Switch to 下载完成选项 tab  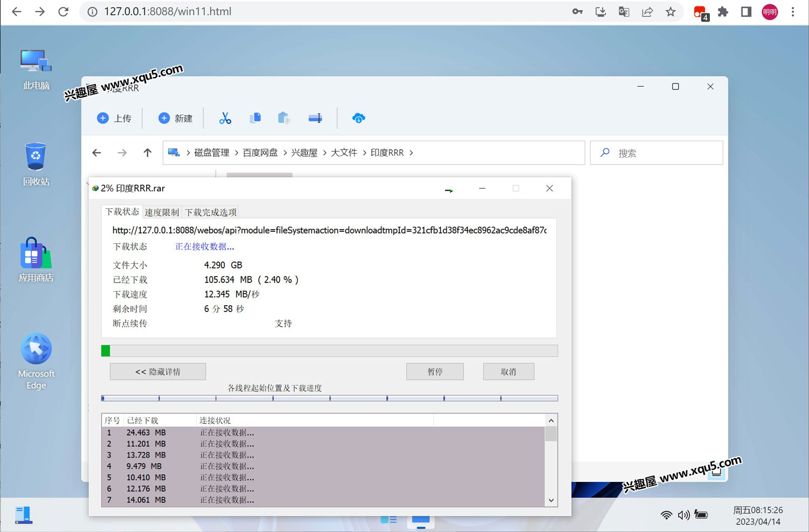pos(211,212)
